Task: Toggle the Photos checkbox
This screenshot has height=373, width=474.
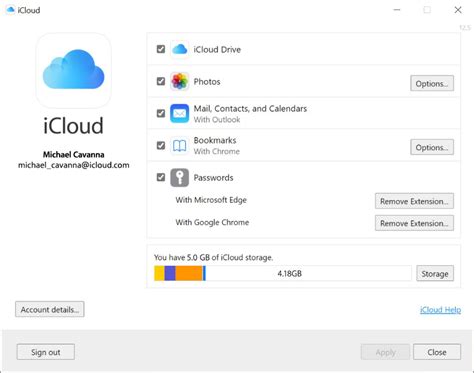Action: click(x=161, y=81)
